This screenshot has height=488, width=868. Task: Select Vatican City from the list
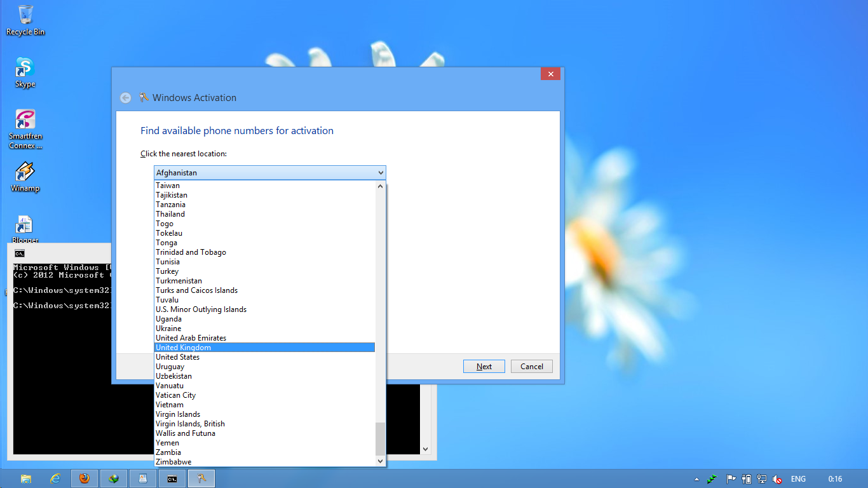tap(265, 395)
